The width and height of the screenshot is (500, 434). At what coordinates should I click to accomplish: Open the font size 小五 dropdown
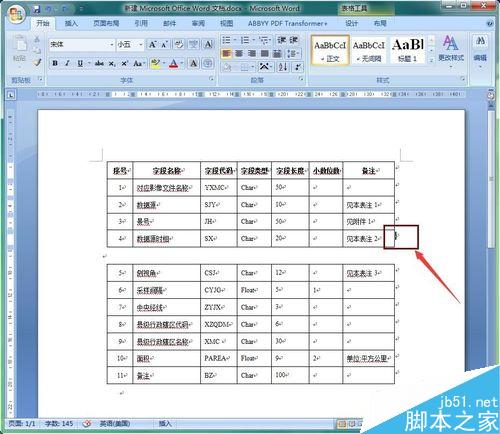point(141,44)
